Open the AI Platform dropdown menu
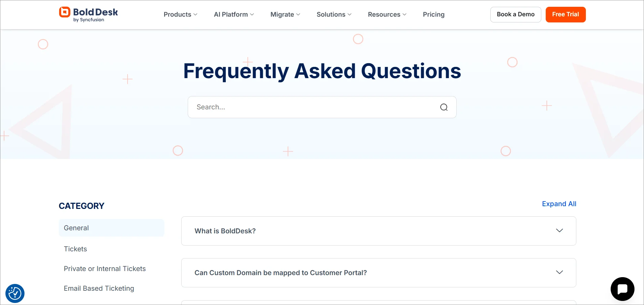The height and width of the screenshot is (305, 644). 234,15
